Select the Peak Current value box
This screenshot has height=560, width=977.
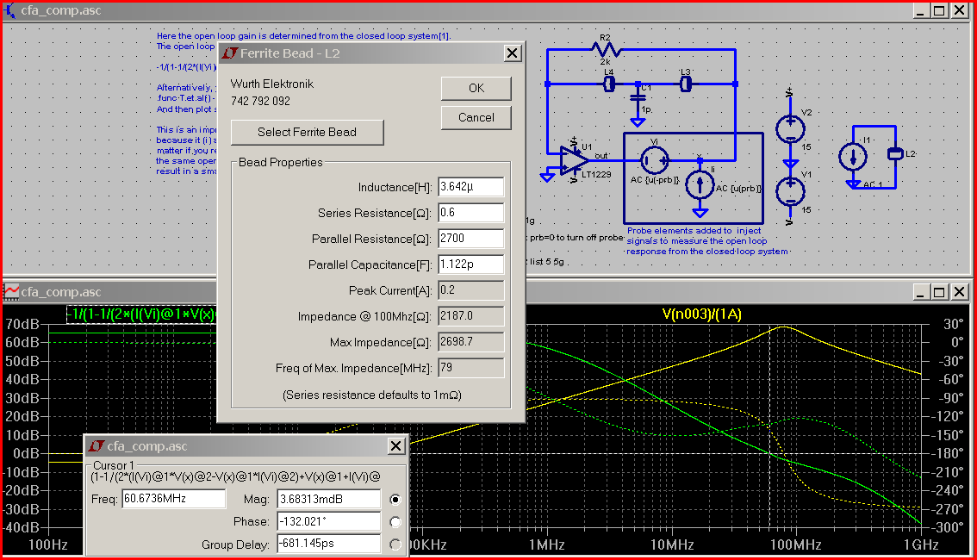[470, 289]
